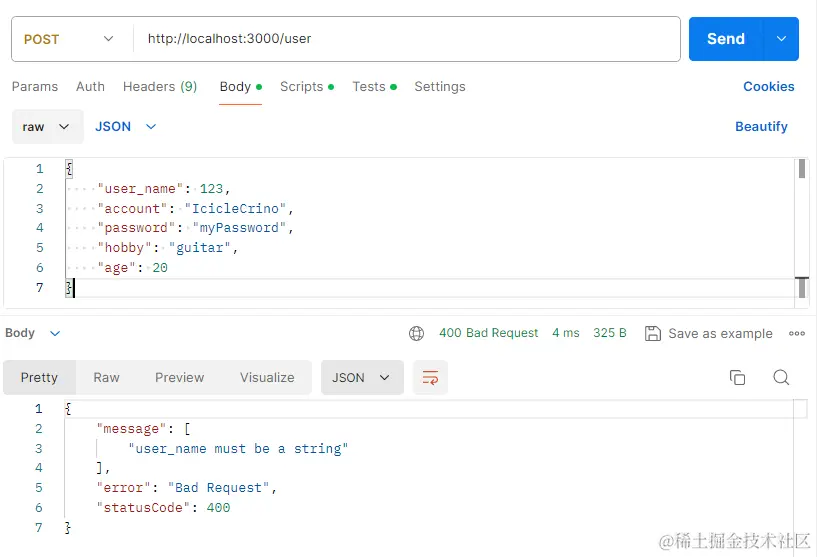
Task: Click the "message": [ response line
Action: pyautogui.click(x=144, y=429)
